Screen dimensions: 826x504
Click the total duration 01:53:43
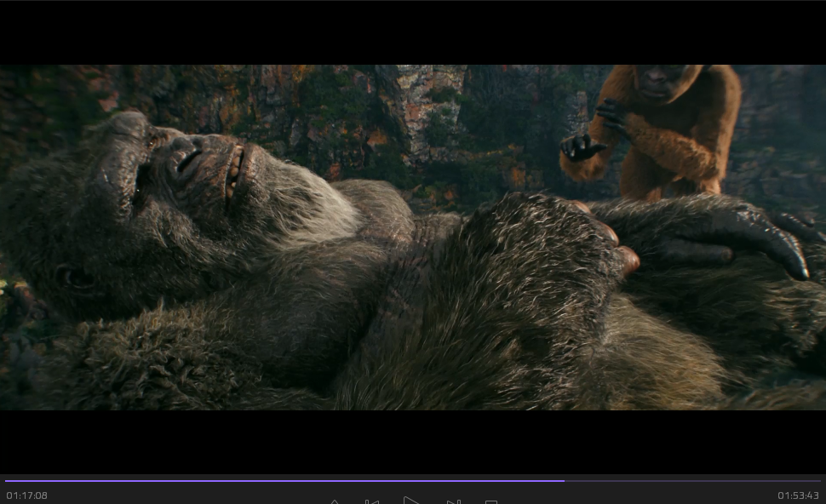click(x=798, y=495)
